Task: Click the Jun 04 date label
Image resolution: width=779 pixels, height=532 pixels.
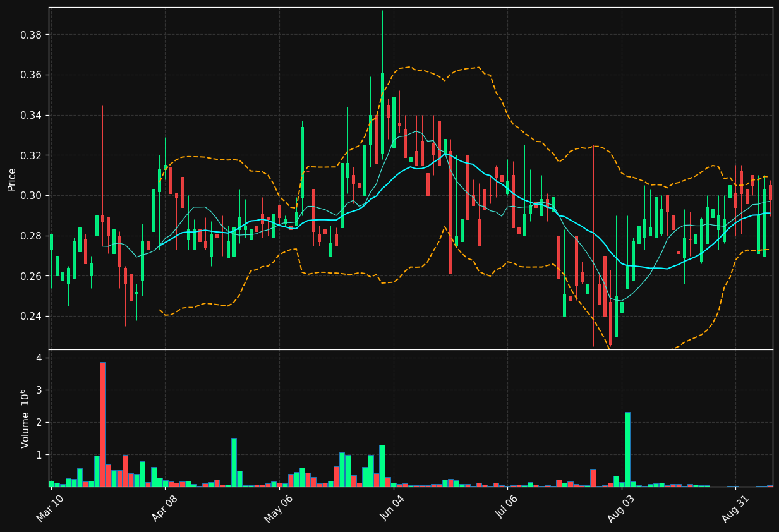Action: pos(392,508)
